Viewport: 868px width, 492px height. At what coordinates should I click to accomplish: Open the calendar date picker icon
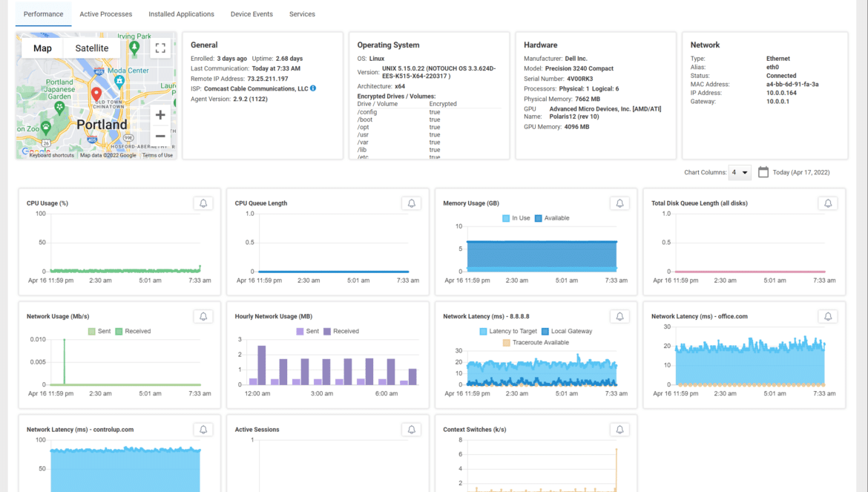point(763,172)
